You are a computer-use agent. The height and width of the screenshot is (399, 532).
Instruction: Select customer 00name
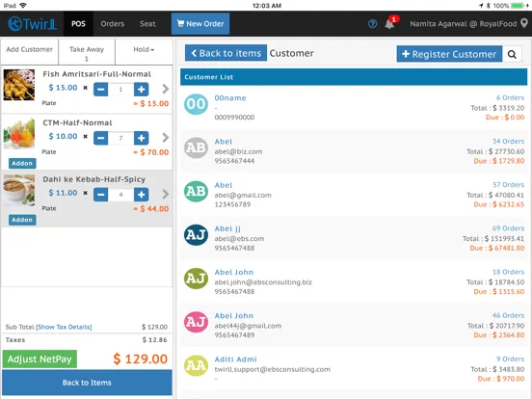(354, 108)
